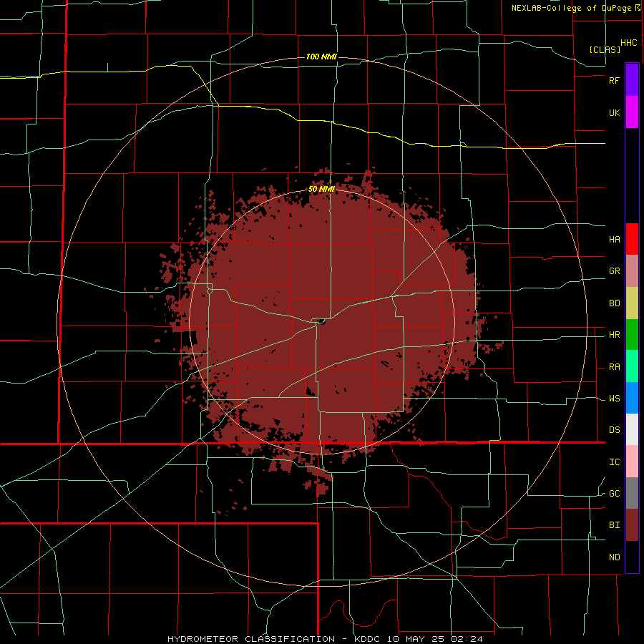Click the green HR legend color swatch
The height and width of the screenshot is (644, 644).
(x=632, y=335)
